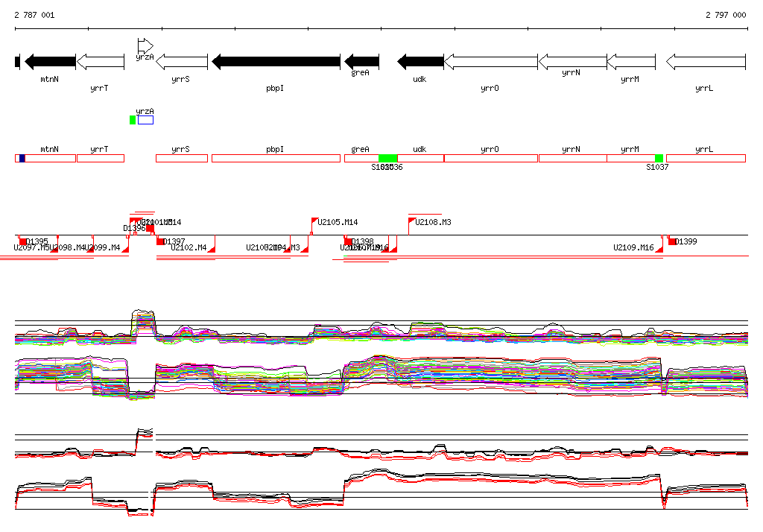
Task: Click the D1396 label
Action: (x=134, y=228)
